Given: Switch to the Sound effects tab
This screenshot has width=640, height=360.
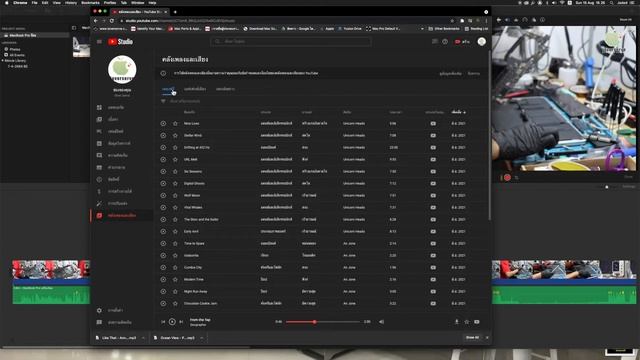Looking at the screenshot, I should click(195, 89).
